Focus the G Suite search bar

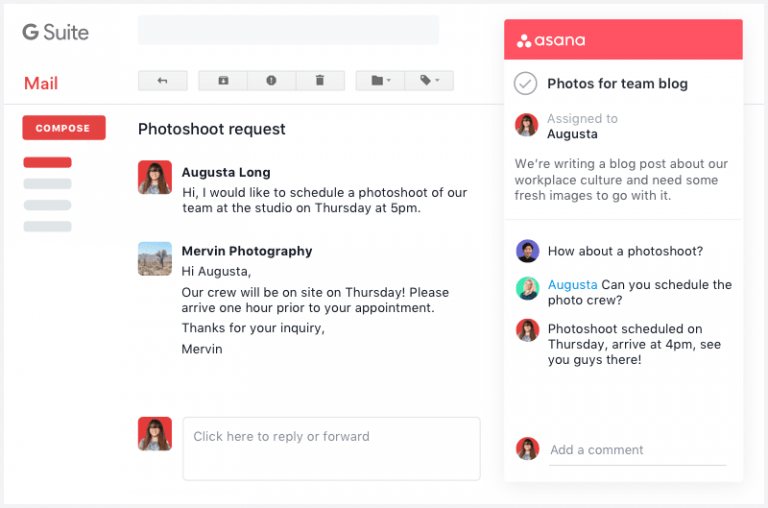coord(288,30)
